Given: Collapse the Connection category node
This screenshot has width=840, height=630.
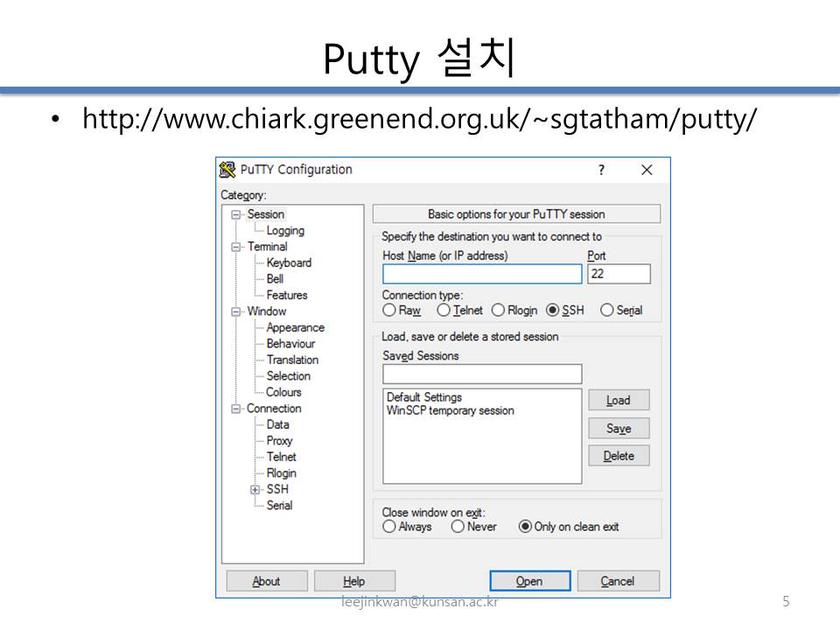Looking at the screenshot, I should coord(236,409).
